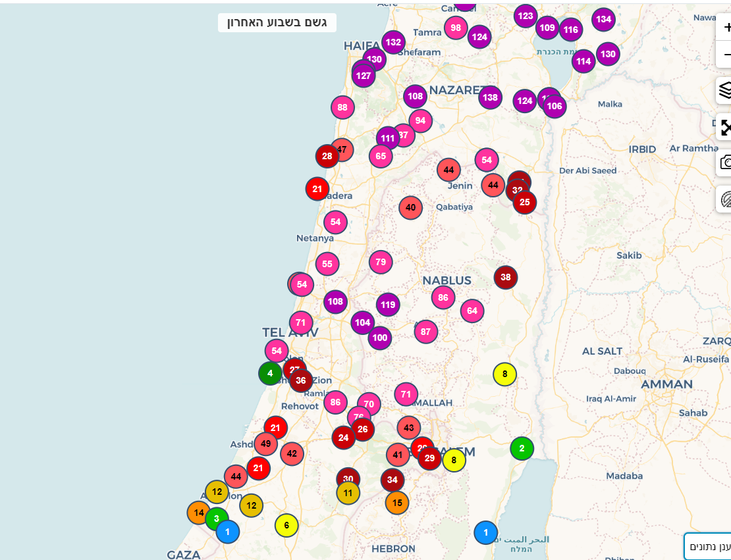Select the pink 79 rainfall marker
The image size is (731, 560).
point(381,262)
